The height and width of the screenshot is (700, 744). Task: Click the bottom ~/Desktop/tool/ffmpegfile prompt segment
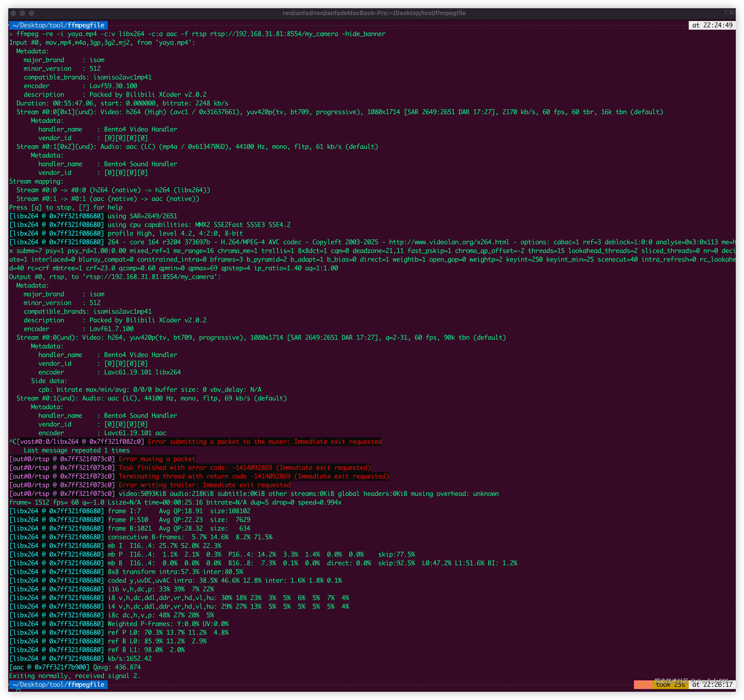pos(58,684)
